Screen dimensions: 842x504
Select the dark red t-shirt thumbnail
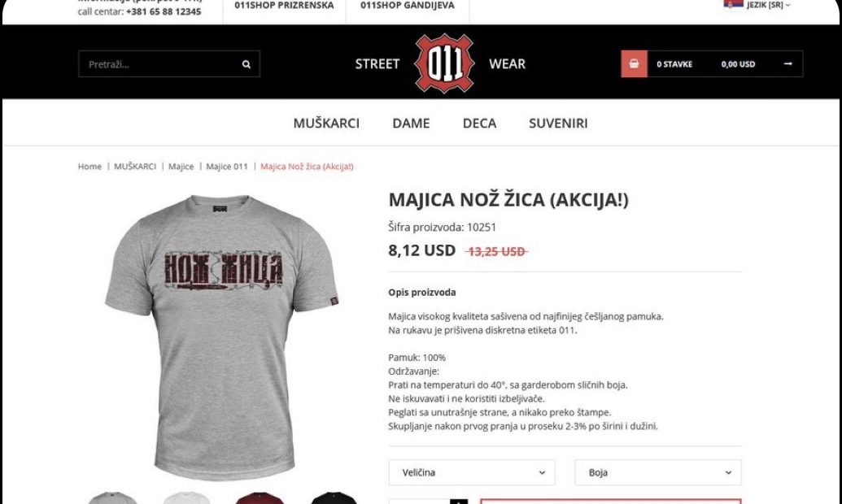260,498
